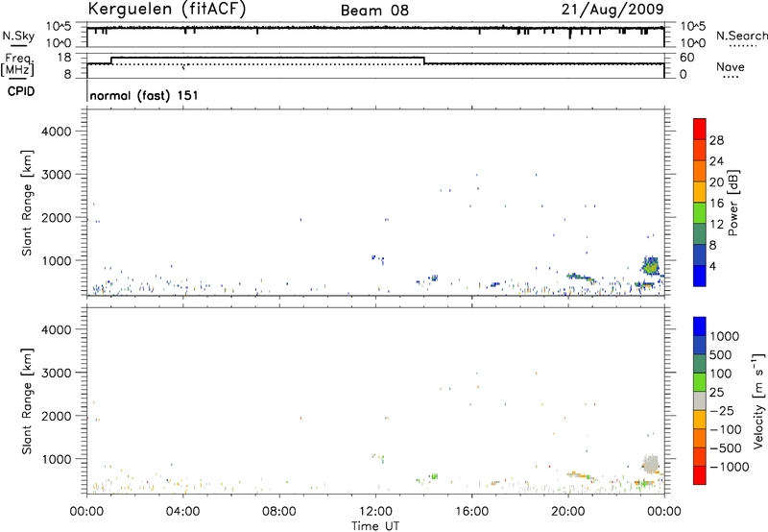Screen dimensions: 768x532
Task: Click the gray velocity echo cluster near 23:30
Action: click(x=651, y=464)
